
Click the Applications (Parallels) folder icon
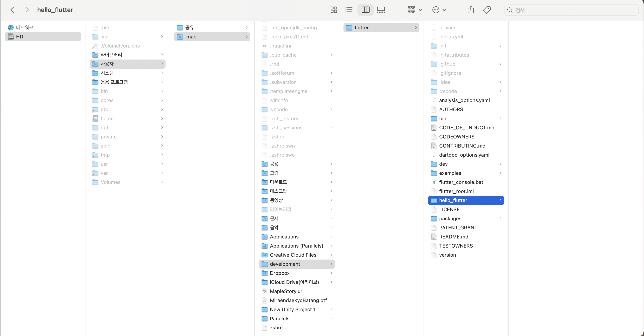(x=264, y=246)
